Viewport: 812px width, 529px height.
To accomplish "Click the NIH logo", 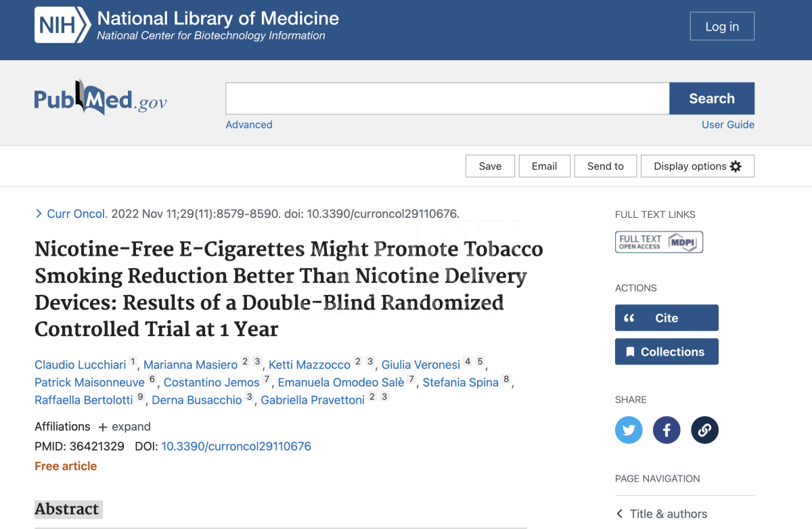I will (x=62, y=26).
